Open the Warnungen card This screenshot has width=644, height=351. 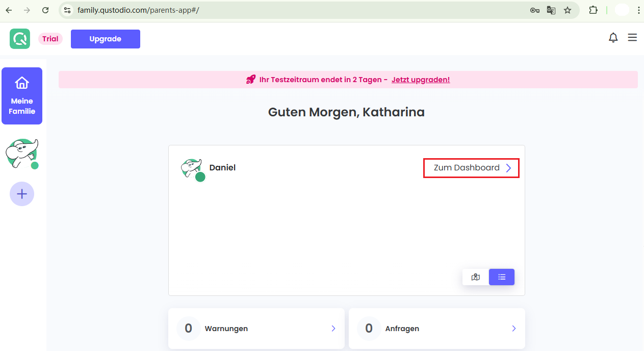pyautogui.click(x=256, y=329)
